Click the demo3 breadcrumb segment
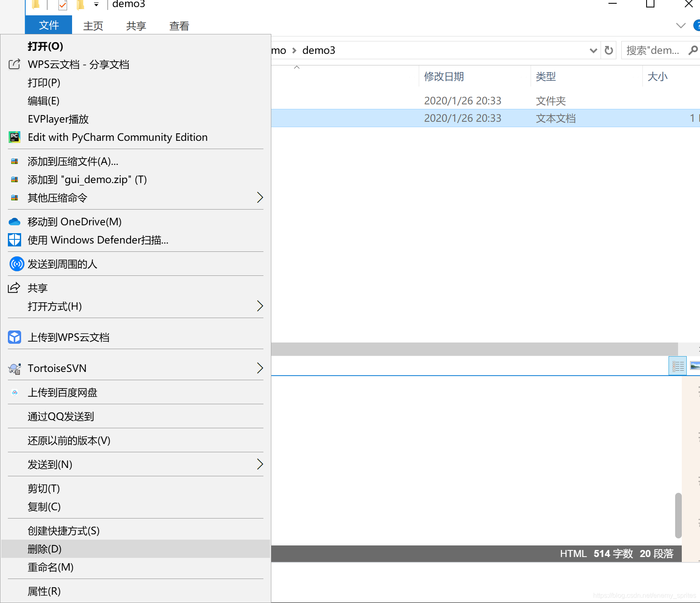 click(x=319, y=51)
